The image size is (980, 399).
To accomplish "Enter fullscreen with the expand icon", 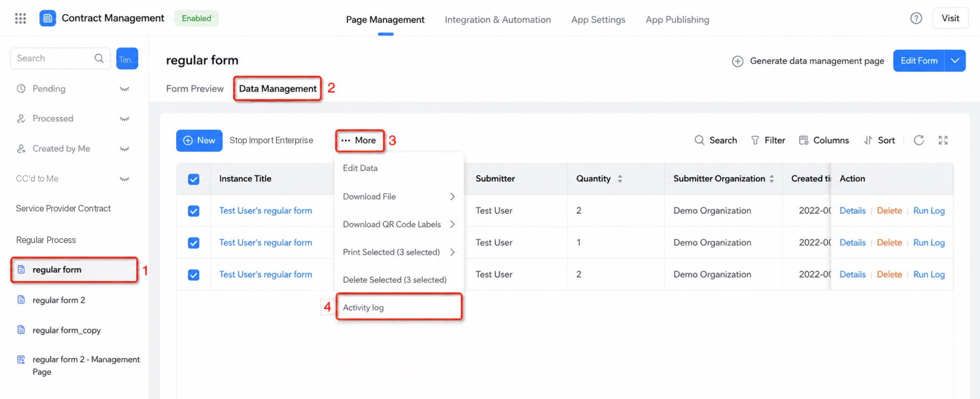I will (x=943, y=140).
